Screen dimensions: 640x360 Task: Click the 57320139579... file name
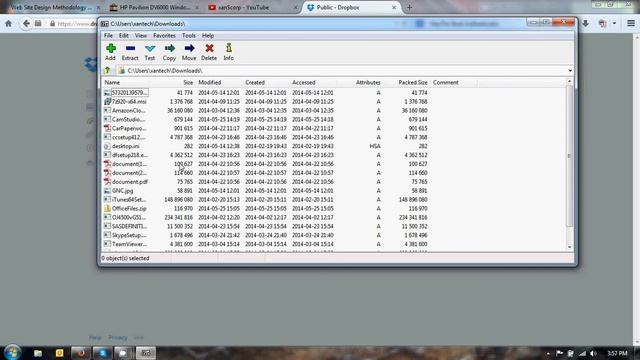coord(129,93)
